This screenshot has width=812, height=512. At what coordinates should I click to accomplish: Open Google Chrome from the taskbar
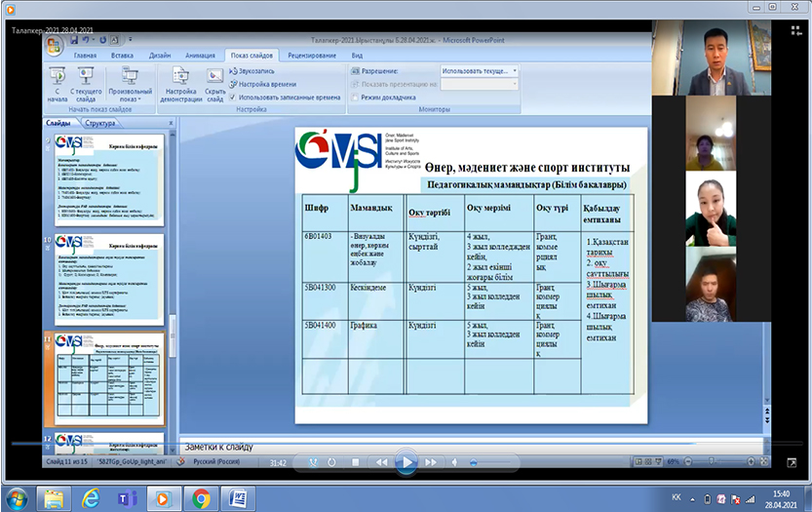point(201,499)
